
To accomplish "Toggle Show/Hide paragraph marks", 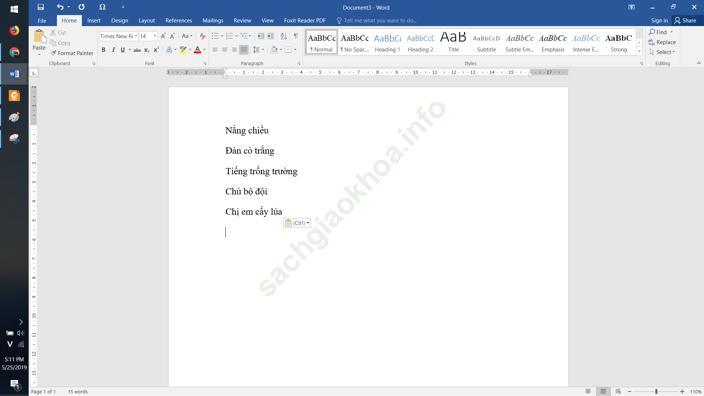I will [x=295, y=36].
